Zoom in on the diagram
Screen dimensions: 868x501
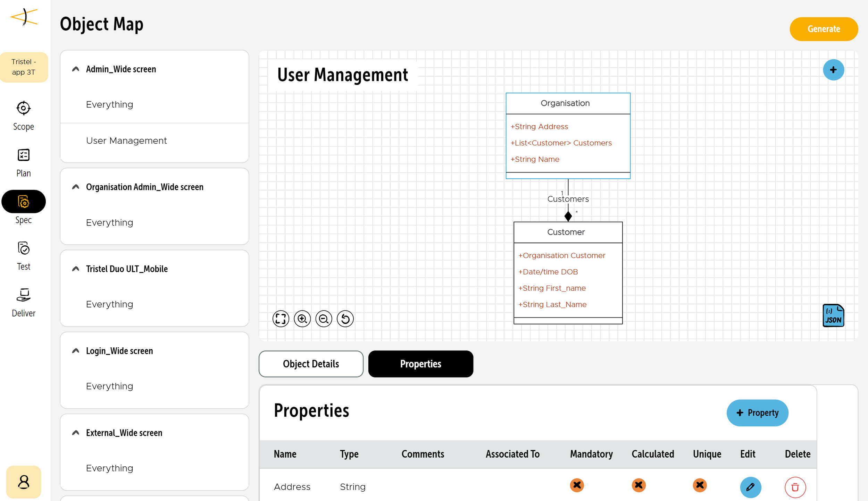[x=302, y=319]
